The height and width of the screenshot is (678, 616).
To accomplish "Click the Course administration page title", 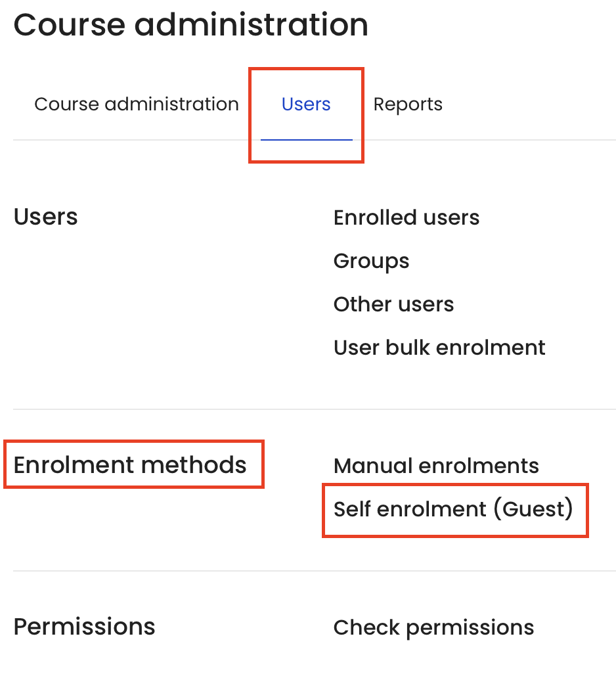I will click(190, 24).
